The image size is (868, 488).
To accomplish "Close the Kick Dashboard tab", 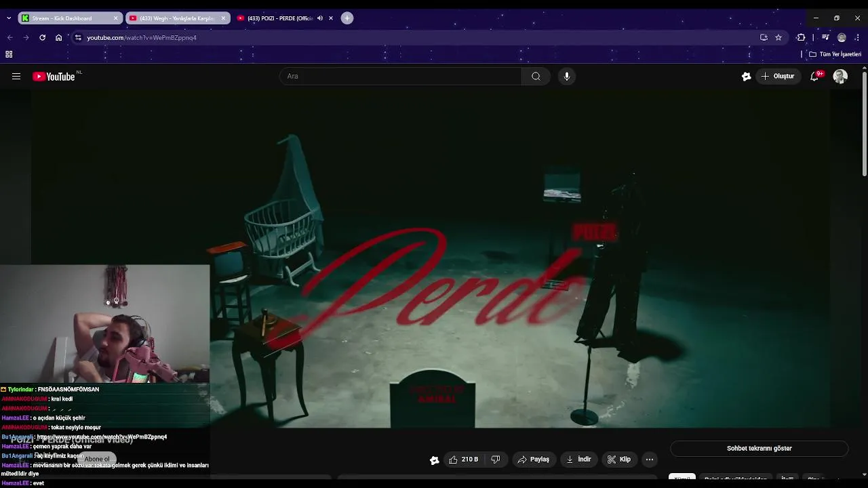I will pos(115,18).
